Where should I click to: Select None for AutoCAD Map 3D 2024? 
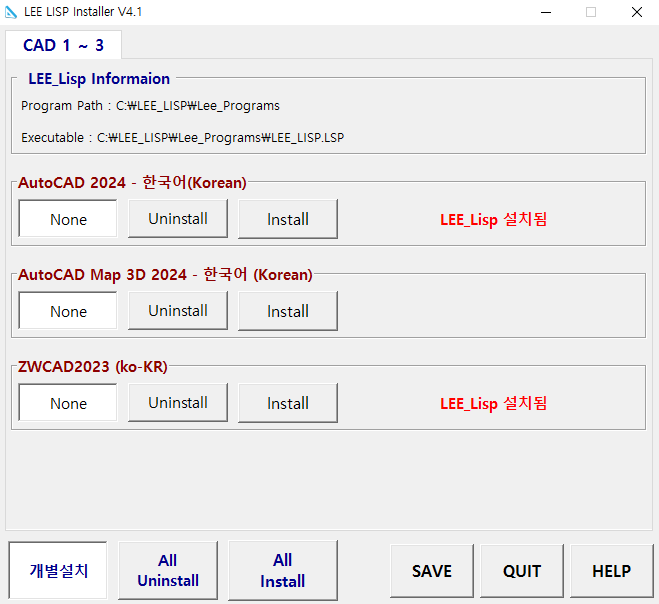pos(68,311)
